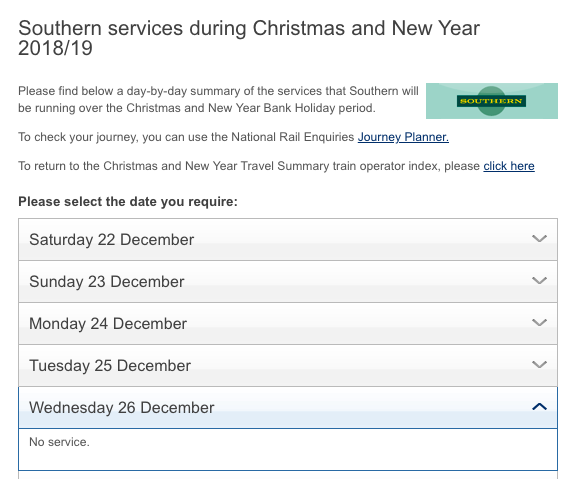Open the Tuesday 25 December section
Image resolution: width=573 pixels, height=479 pixels.
point(288,366)
